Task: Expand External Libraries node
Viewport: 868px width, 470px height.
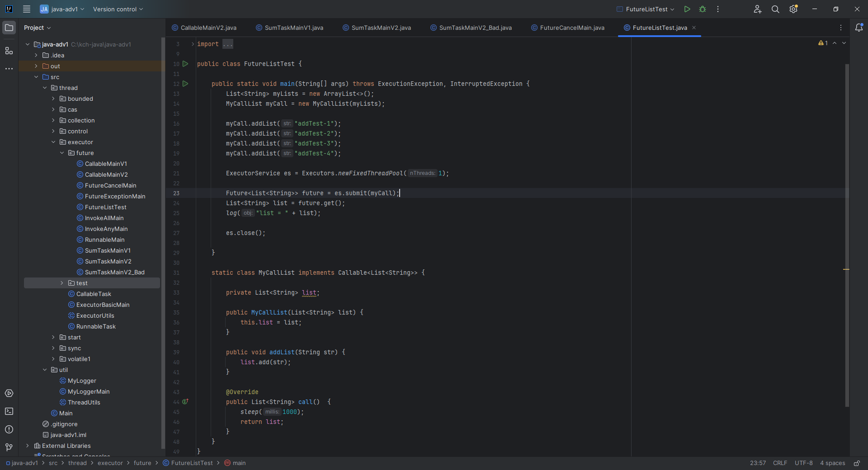Action: (x=28, y=446)
